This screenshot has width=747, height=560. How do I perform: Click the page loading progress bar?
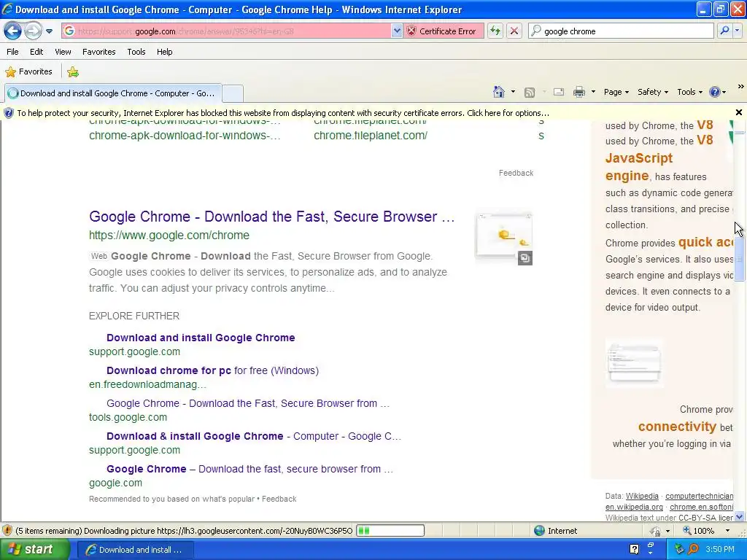[390, 531]
